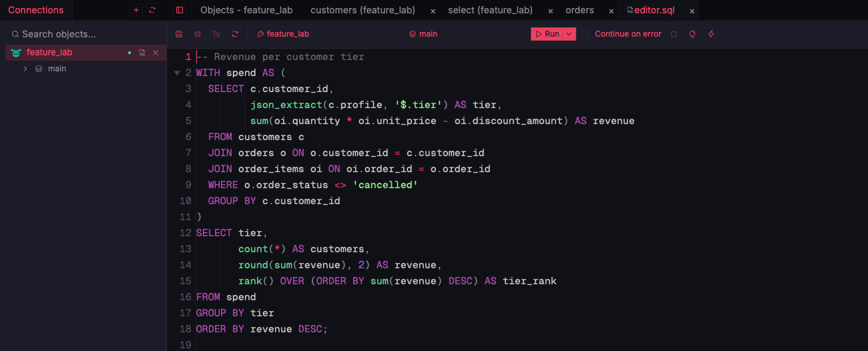Click the green connection status dot on feature_lab
This screenshot has width=868, height=351.
click(130, 53)
